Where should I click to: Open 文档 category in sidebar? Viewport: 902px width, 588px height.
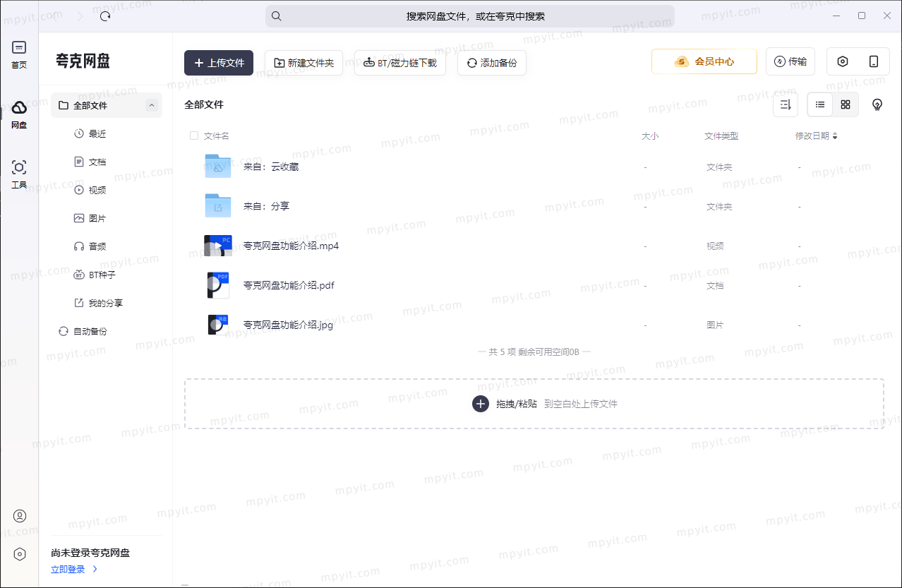97,162
